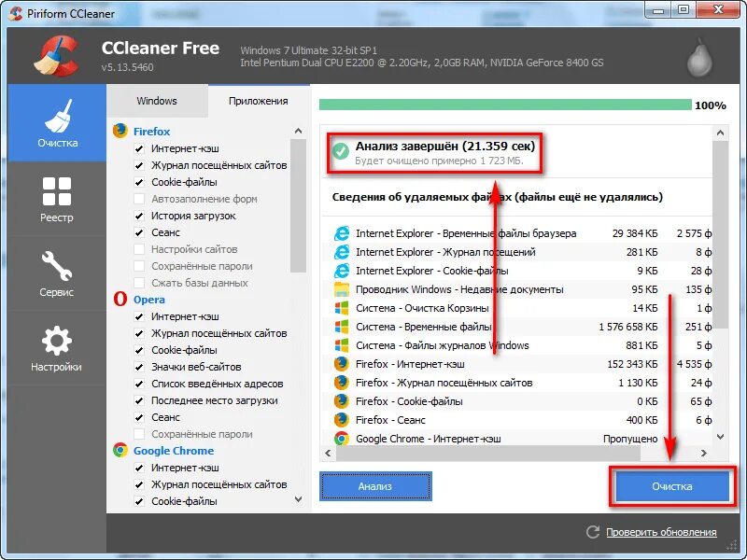
Task: Switch to the Windows tab
Action: coord(157,101)
